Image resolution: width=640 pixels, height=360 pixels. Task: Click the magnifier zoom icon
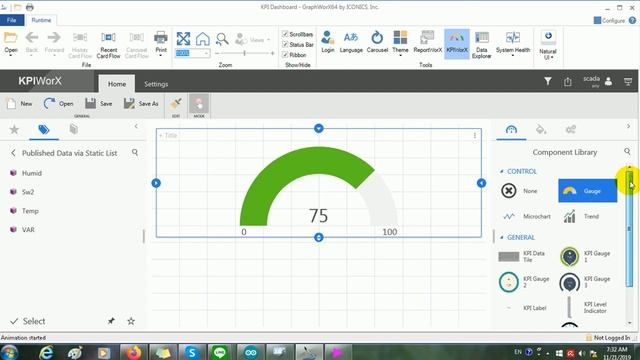(222, 39)
